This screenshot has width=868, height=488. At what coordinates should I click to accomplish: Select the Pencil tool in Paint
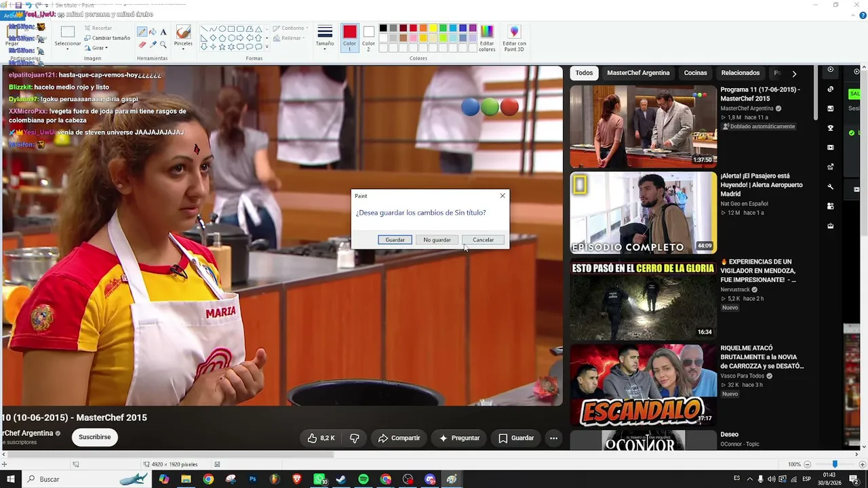pos(142,32)
